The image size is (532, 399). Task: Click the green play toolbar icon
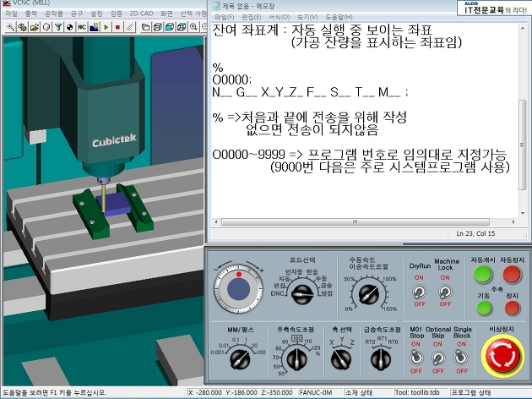click(106, 27)
